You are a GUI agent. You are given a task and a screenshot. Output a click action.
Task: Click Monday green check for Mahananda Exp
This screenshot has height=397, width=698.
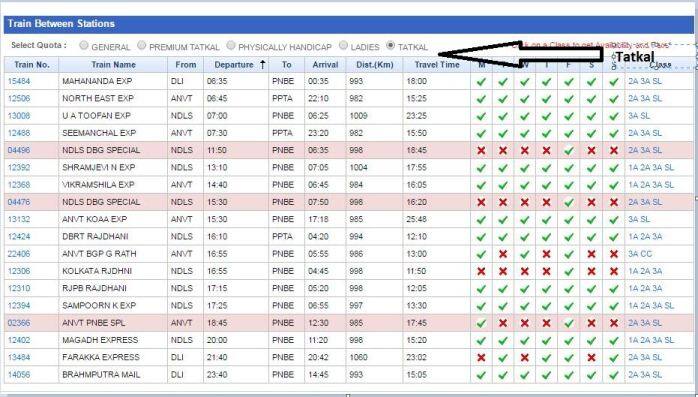(481, 82)
